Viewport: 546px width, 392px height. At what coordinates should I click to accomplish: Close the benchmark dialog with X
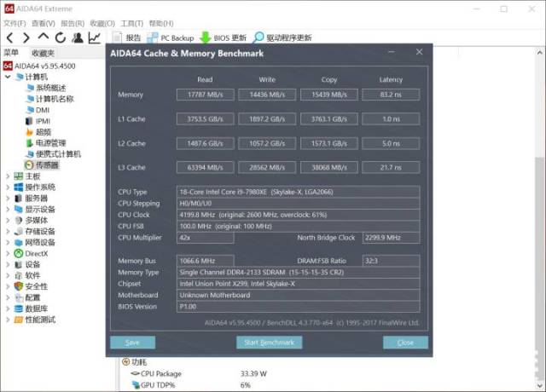[x=419, y=52]
